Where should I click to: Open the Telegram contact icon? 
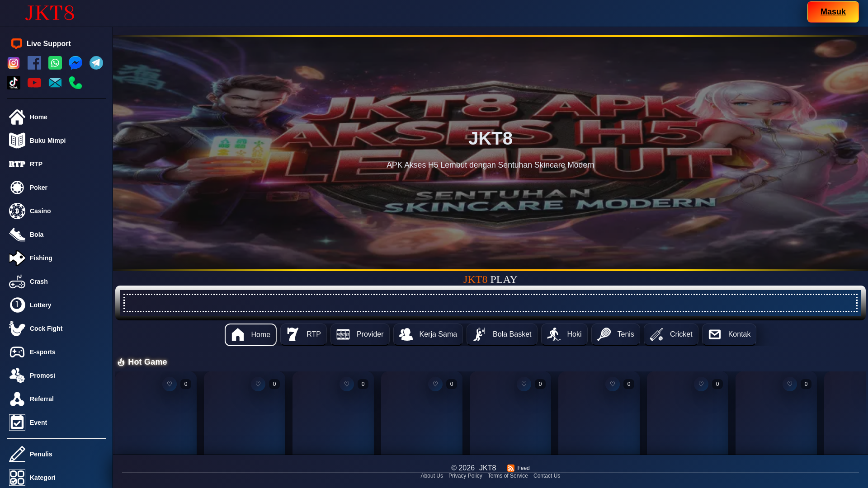pos(96,63)
